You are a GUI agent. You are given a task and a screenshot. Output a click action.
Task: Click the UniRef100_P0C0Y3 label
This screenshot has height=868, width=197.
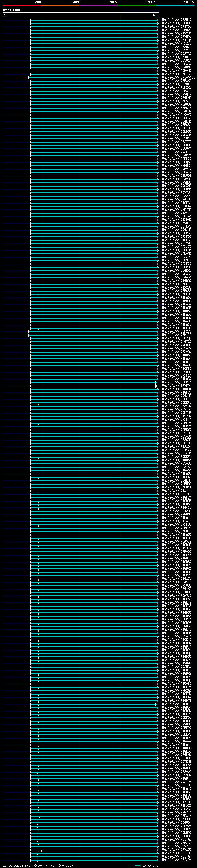point(177,115)
